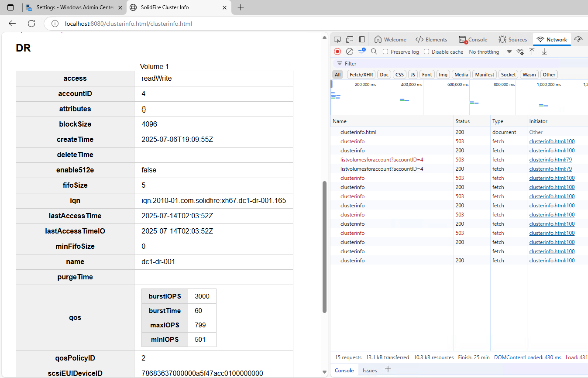
Task: Filter requests by Img
Action: (x=443, y=75)
